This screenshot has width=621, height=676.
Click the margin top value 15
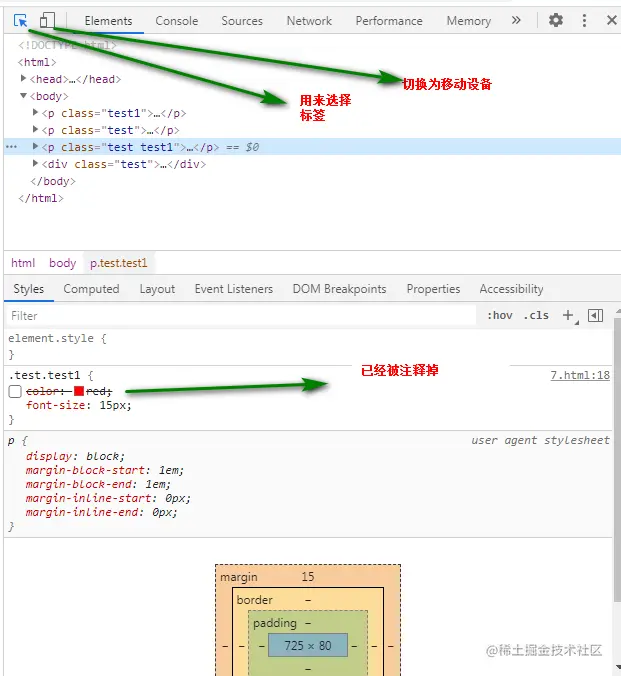(x=308, y=576)
